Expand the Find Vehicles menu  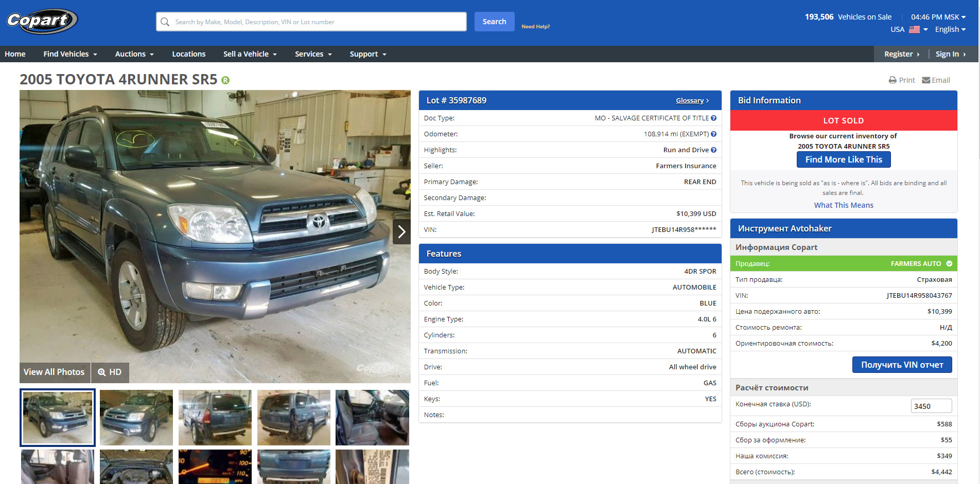point(70,54)
